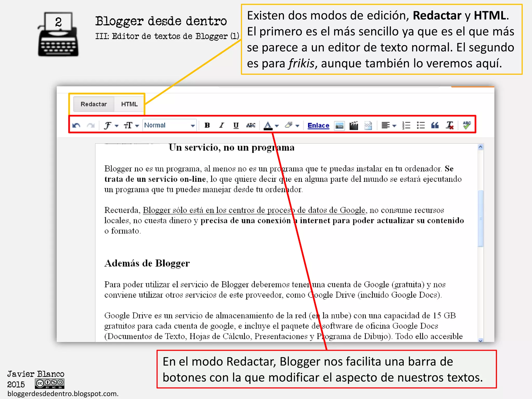Click the Creative Commons license badge

click(x=50, y=384)
